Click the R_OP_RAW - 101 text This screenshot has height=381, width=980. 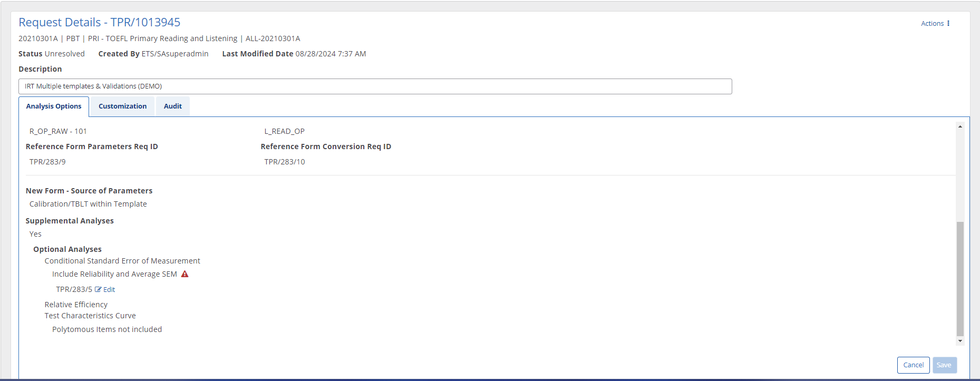pyautogui.click(x=58, y=131)
